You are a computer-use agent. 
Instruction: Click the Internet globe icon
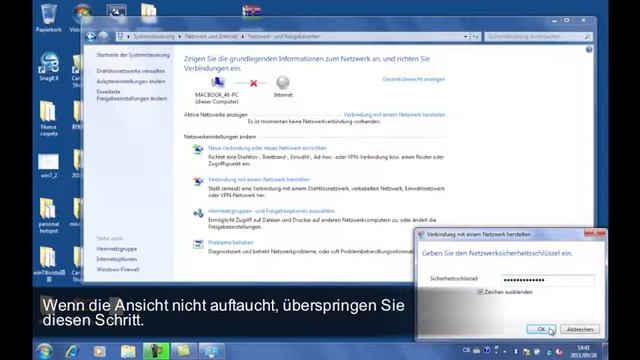point(282,83)
